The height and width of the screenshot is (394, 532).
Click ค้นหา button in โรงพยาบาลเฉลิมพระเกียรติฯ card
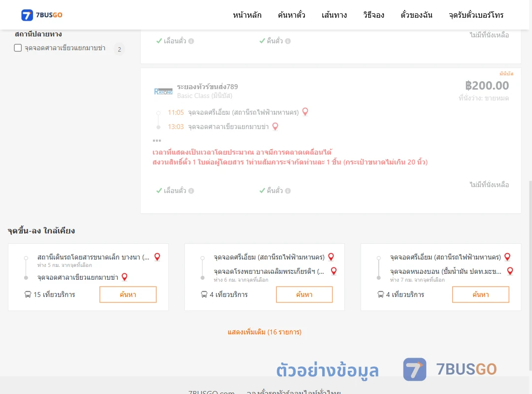[x=304, y=295]
